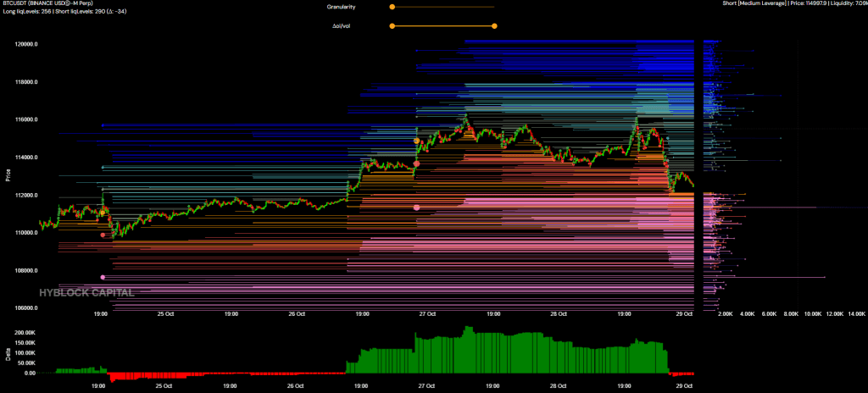Click the Granularity slider handle
This screenshot has height=393, width=868.
392,7
